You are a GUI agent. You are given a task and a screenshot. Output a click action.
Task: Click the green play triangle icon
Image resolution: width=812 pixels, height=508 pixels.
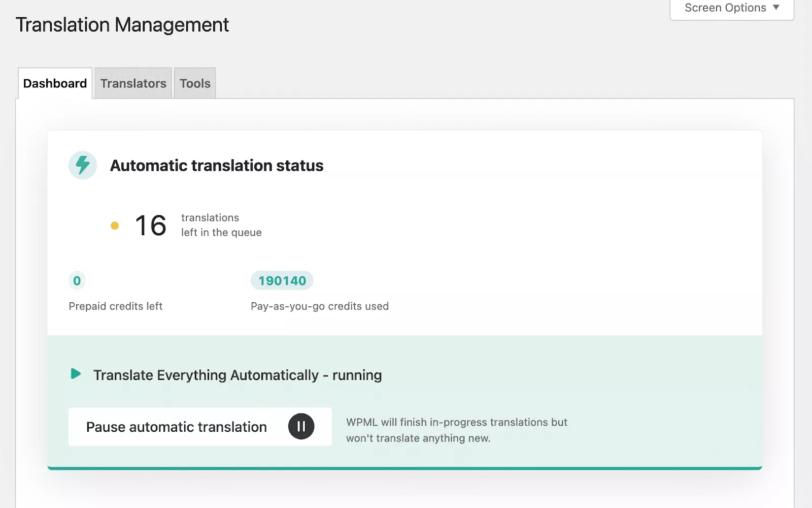pyautogui.click(x=76, y=374)
